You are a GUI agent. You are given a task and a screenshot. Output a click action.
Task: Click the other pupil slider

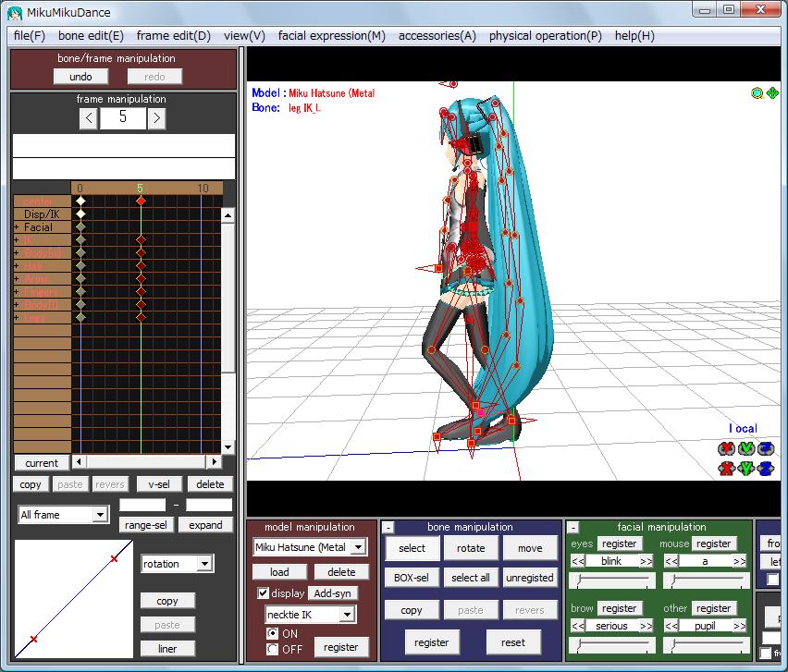click(706, 645)
